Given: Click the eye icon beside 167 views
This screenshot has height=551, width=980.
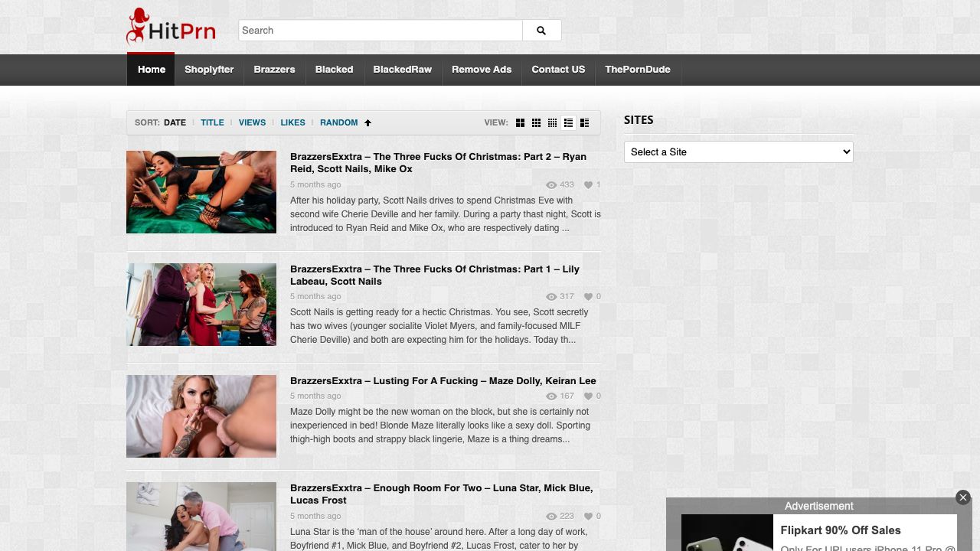Looking at the screenshot, I should tap(551, 396).
